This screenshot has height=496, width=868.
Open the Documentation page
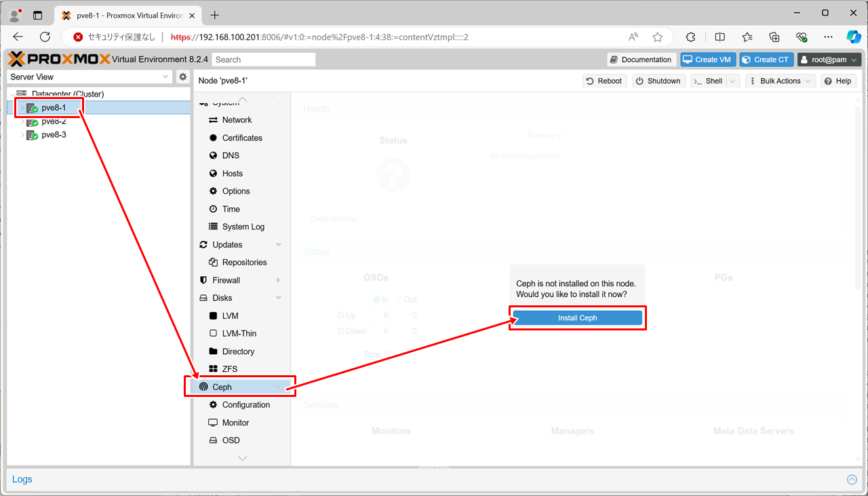[x=641, y=60]
